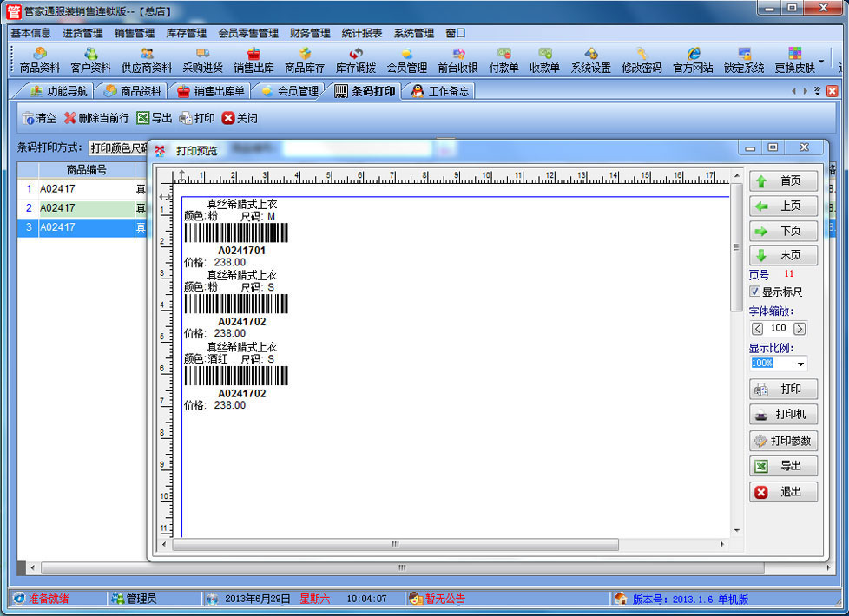
Task: Open 系统设置 toolbar icon
Action: click(x=591, y=60)
